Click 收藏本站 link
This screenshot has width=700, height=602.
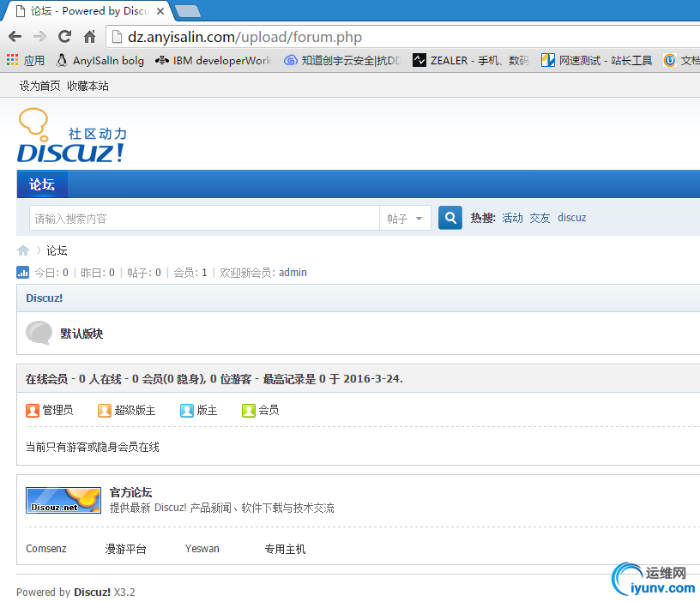point(88,86)
